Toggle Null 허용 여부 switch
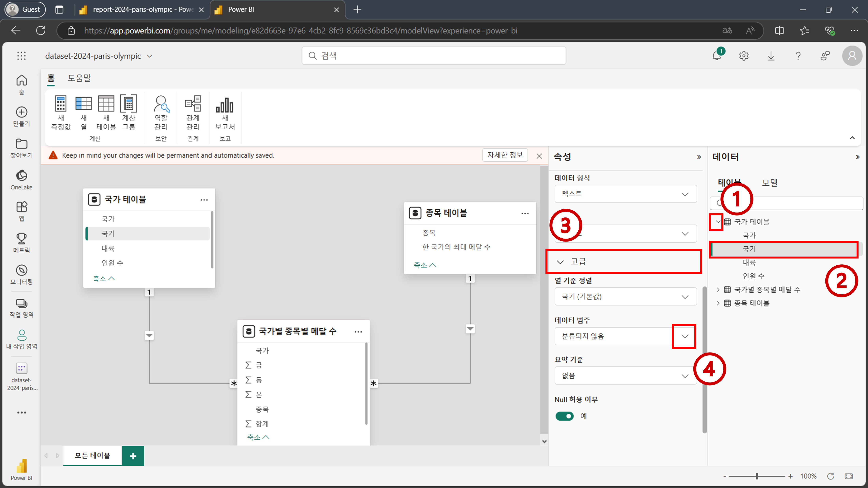This screenshot has height=488, width=868. click(x=564, y=416)
